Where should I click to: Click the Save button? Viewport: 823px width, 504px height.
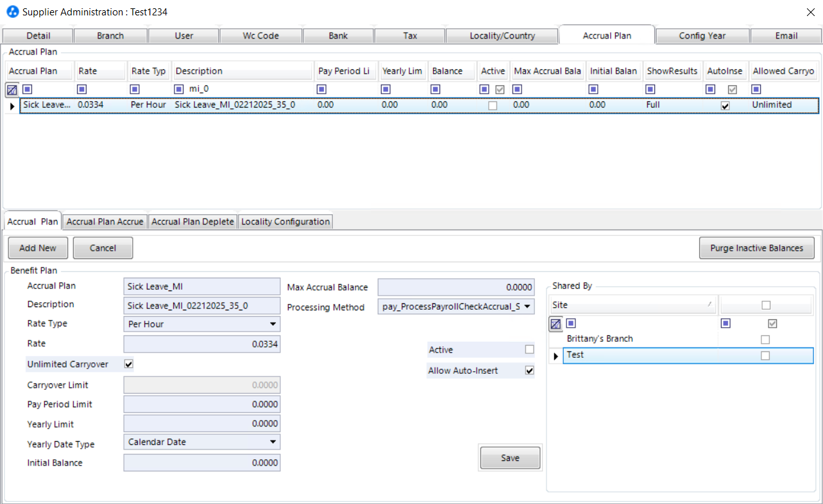(510, 458)
